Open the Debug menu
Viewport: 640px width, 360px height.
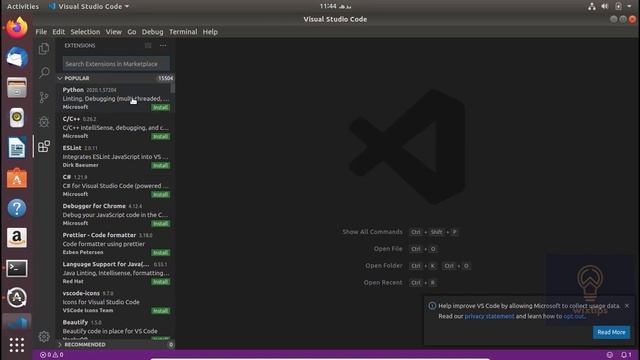152,32
